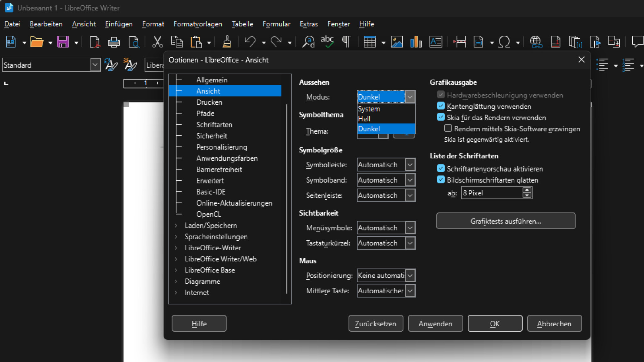Click the Cut scissors icon
This screenshot has width=644, height=362.
click(x=157, y=42)
